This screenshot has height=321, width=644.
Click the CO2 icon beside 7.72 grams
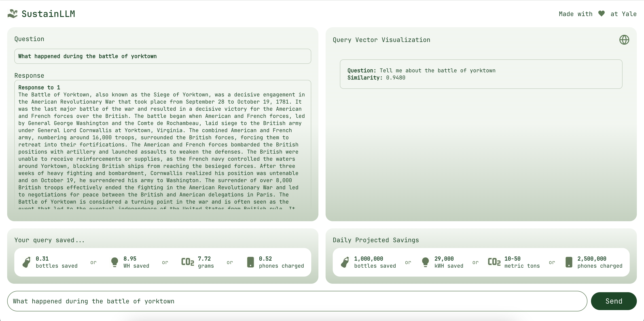(188, 262)
